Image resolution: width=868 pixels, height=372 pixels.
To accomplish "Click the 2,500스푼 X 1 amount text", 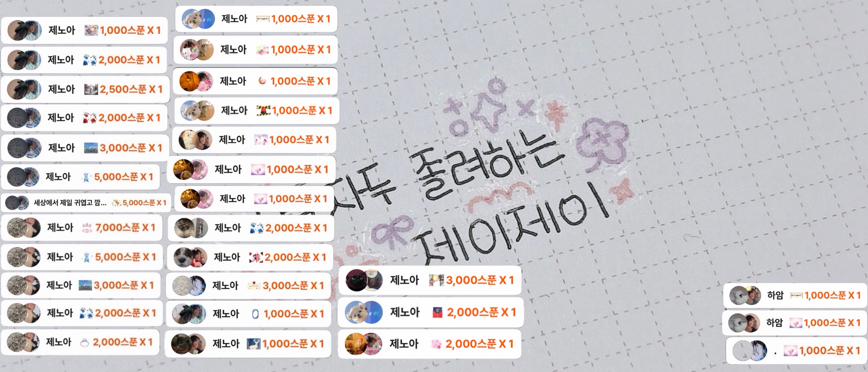I will pos(131,89).
